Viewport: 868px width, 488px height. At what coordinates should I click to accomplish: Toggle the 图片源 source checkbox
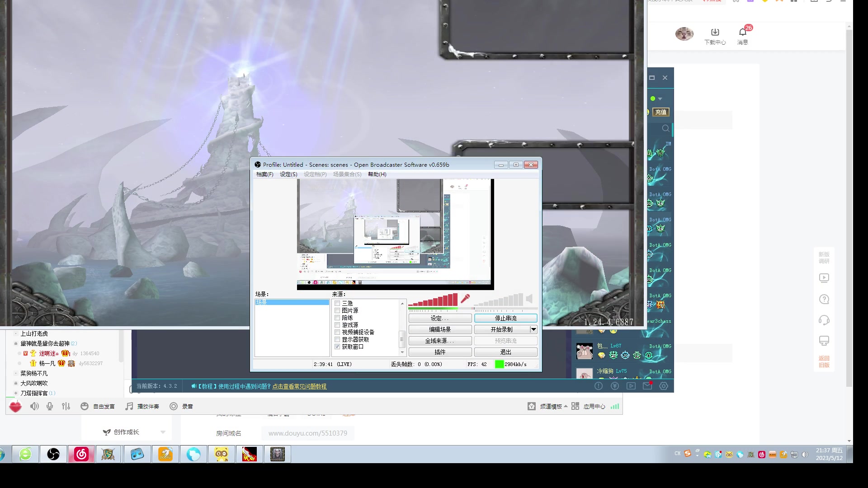[337, 310]
